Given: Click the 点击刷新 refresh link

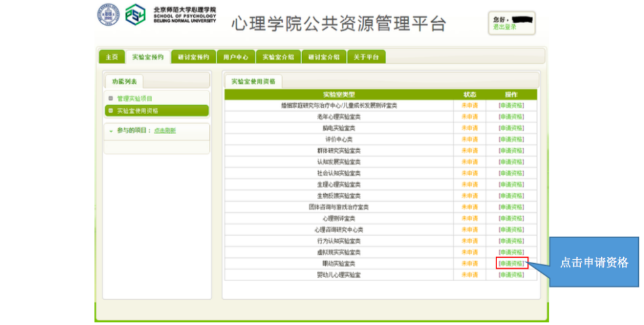Looking at the screenshot, I should pyautogui.click(x=165, y=131).
